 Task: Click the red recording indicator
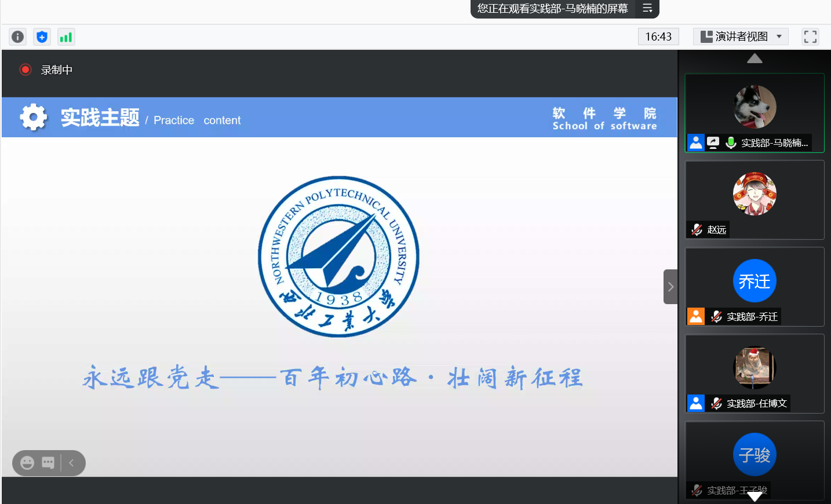(x=25, y=70)
